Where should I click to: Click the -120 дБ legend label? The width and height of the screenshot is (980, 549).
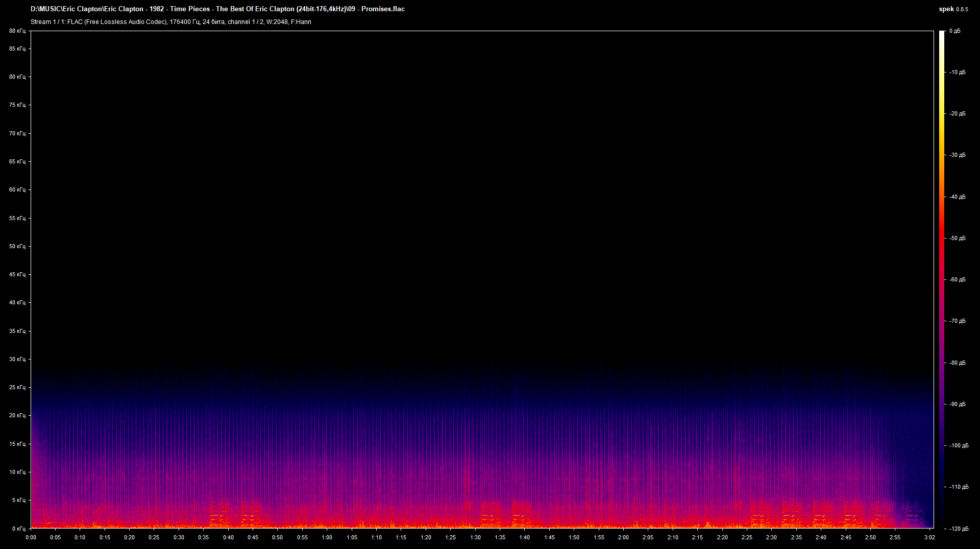(x=959, y=529)
